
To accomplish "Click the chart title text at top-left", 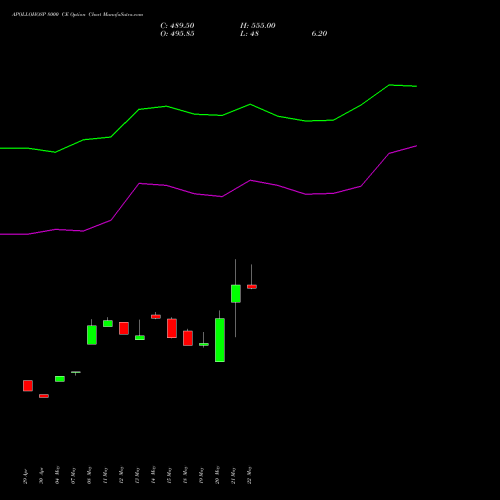I will tap(78, 15).
